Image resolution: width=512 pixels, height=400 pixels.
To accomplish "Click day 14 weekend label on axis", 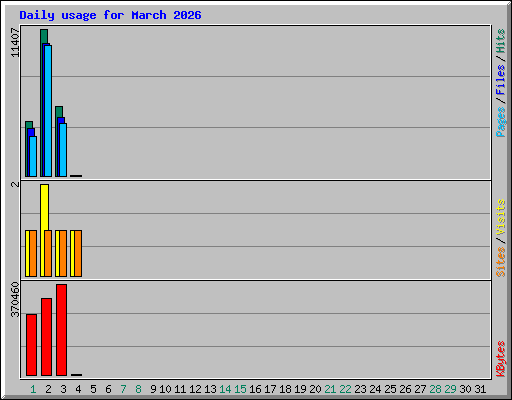I will pyautogui.click(x=225, y=389).
